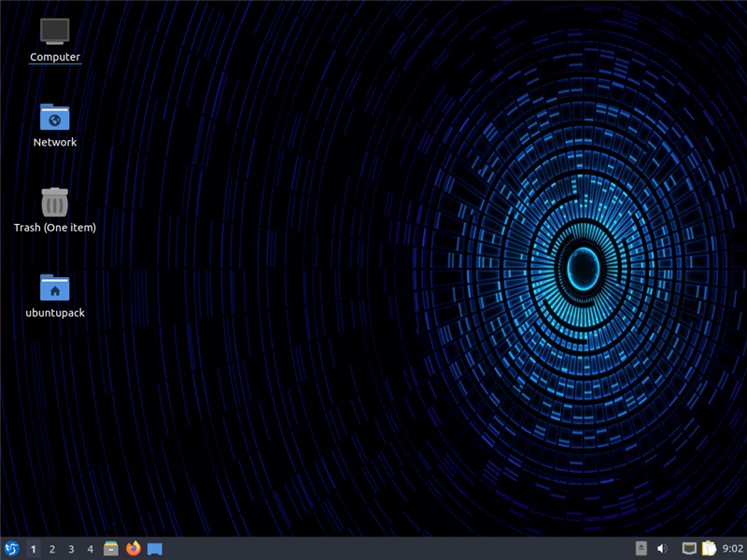Viewport: 747px width, 560px height.
Task: Click the "ubuntupack" label text
Action: (x=55, y=313)
